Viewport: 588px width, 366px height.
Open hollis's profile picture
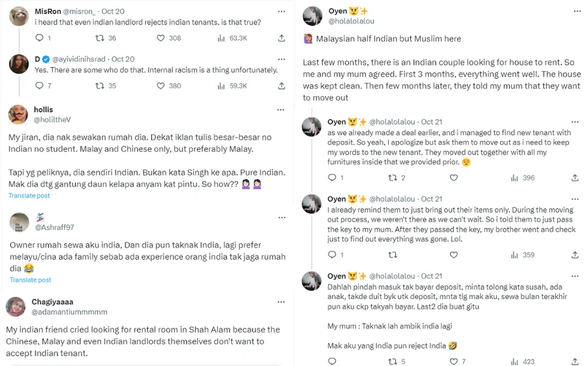(x=19, y=114)
